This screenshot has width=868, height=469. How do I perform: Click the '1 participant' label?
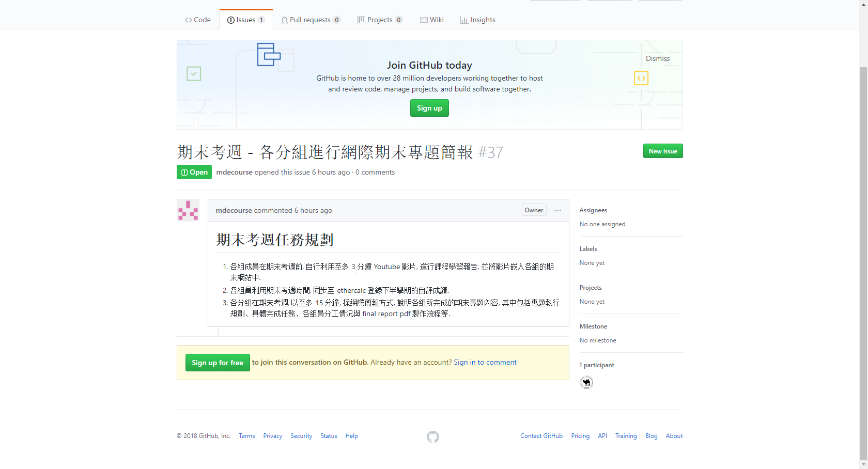click(597, 365)
